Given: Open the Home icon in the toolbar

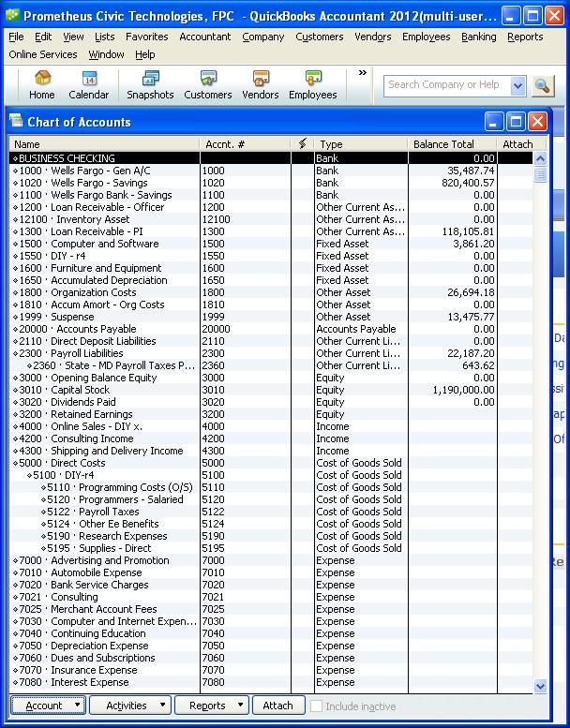Looking at the screenshot, I should [42, 85].
